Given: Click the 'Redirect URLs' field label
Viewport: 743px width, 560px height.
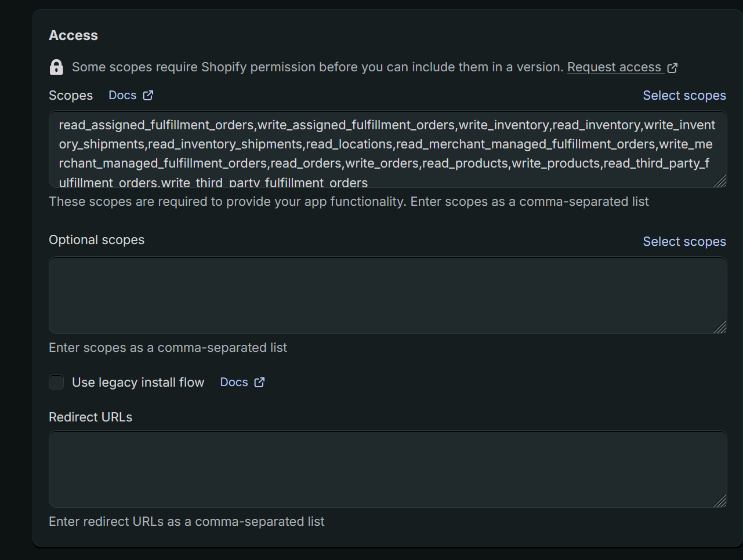Looking at the screenshot, I should [x=90, y=417].
